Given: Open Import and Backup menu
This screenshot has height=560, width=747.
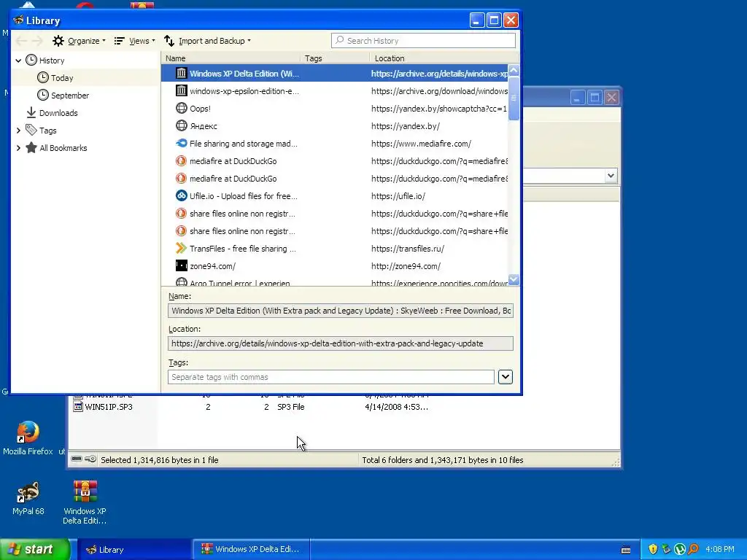Looking at the screenshot, I should pos(208,41).
